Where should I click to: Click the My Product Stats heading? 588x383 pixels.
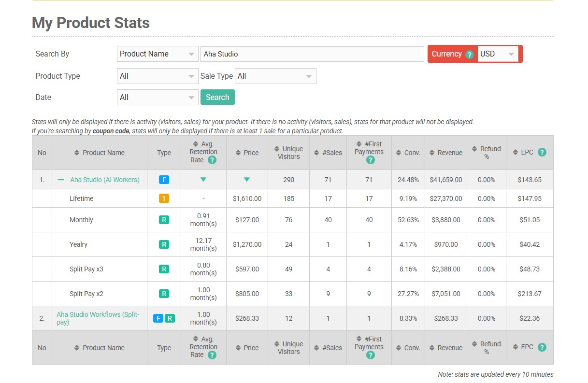point(91,23)
